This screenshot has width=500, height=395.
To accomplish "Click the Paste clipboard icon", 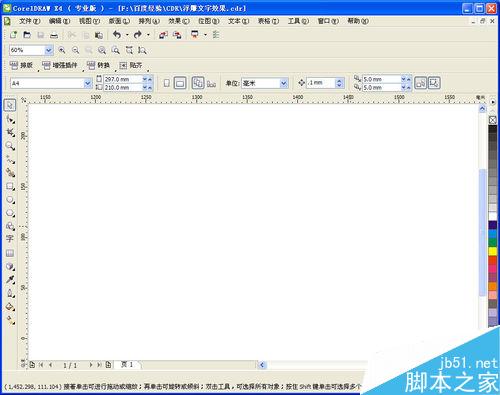I will tap(99, 35).
